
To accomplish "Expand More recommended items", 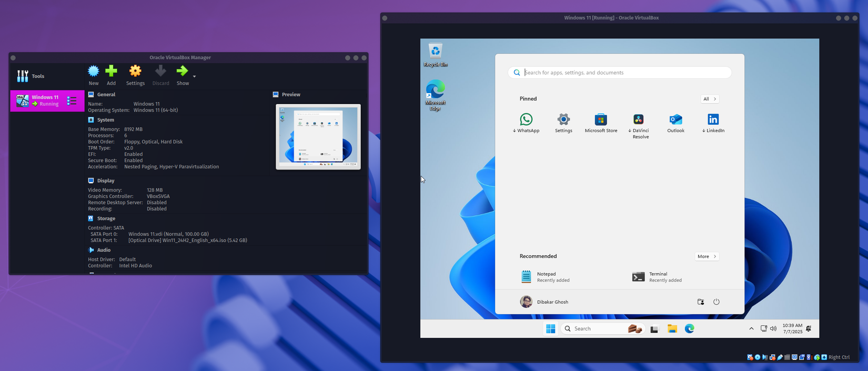I will tap(706, 256).
